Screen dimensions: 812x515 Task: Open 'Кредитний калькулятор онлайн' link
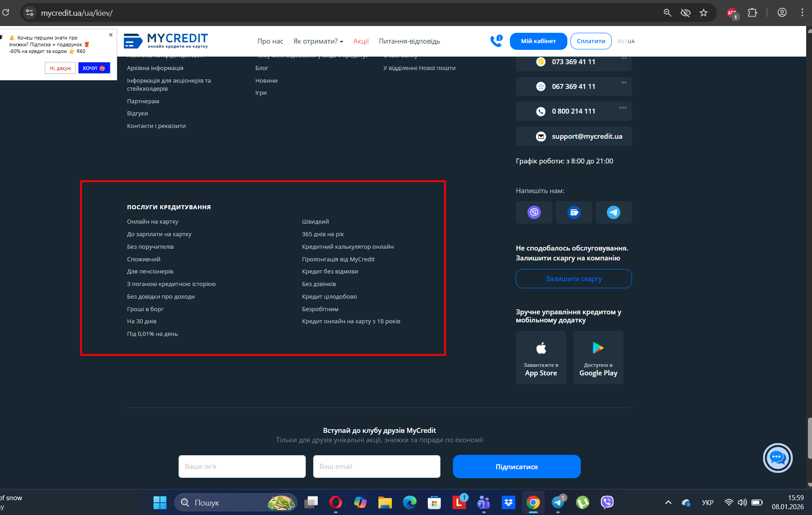348,246
